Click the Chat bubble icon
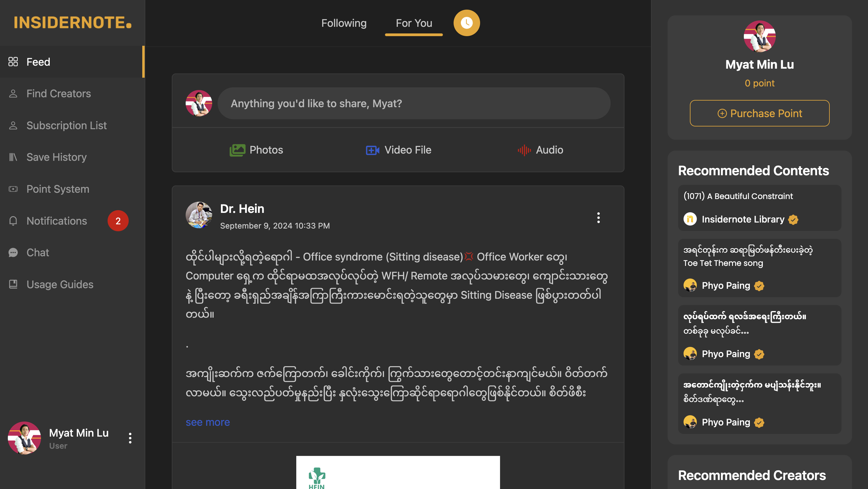The width and height of the screenshot is (868, 489). click(13, 253)
